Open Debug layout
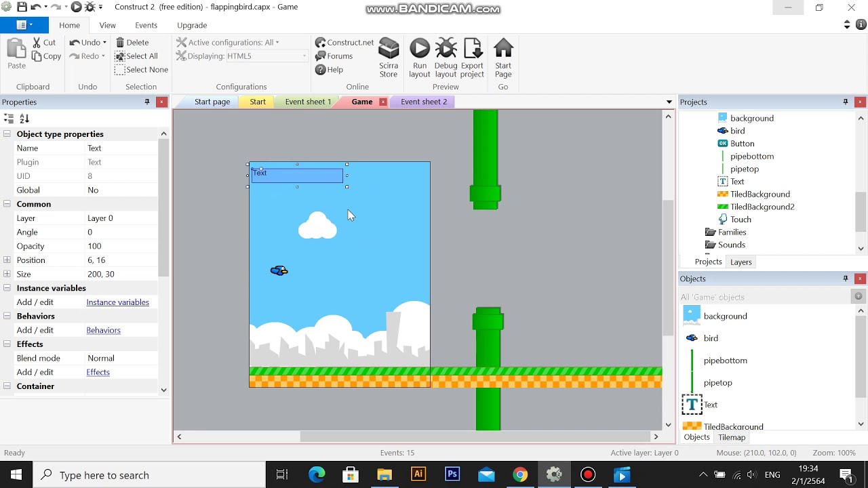The width and height of the screenshot is (868, 488). tap(446, 58)
